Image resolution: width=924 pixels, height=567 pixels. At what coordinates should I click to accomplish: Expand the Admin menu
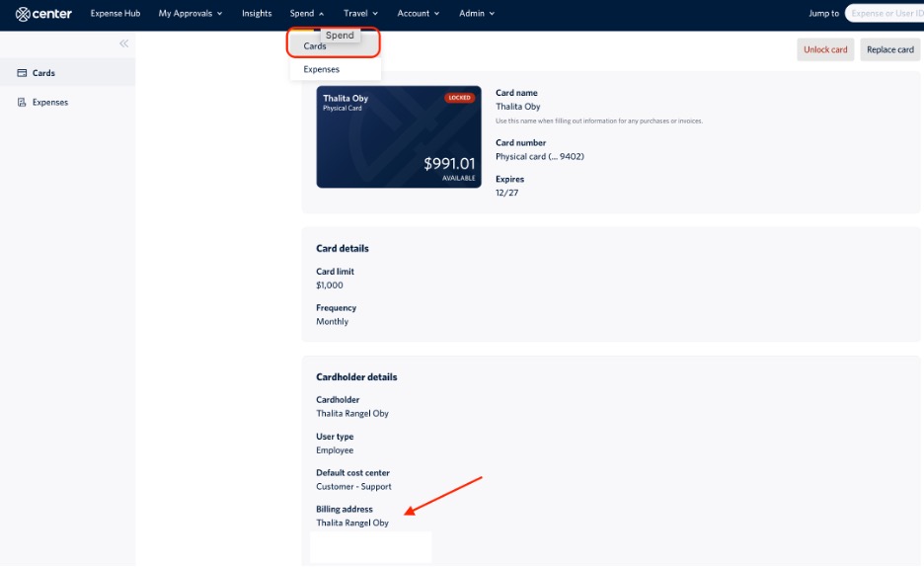point(477,14)
